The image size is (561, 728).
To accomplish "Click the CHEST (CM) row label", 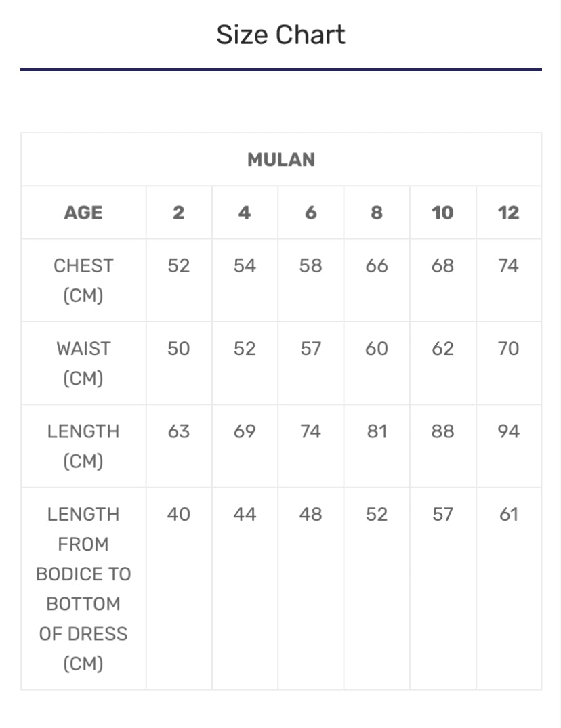I will 83,280.
